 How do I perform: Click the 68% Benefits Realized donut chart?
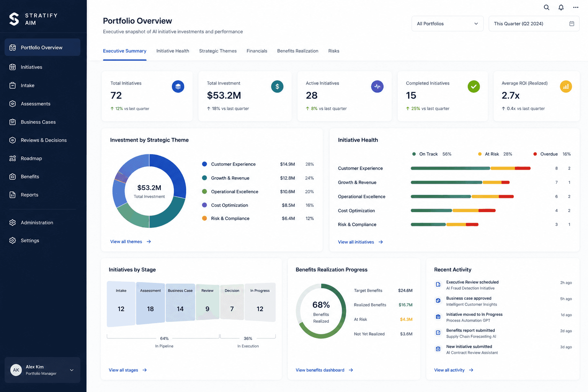click(321, 311)
